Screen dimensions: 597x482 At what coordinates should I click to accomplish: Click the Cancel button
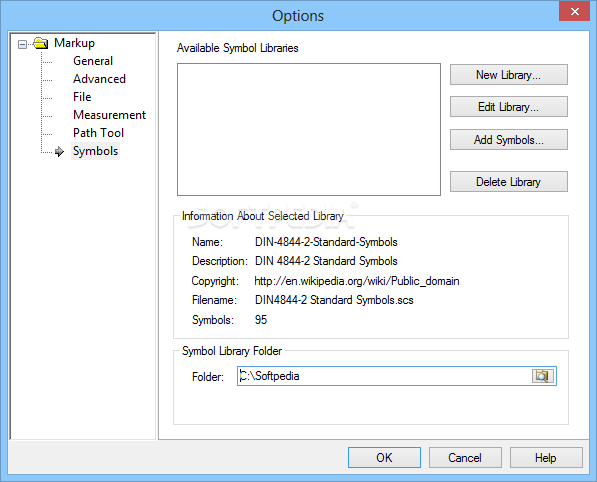(x=465, y=458)
